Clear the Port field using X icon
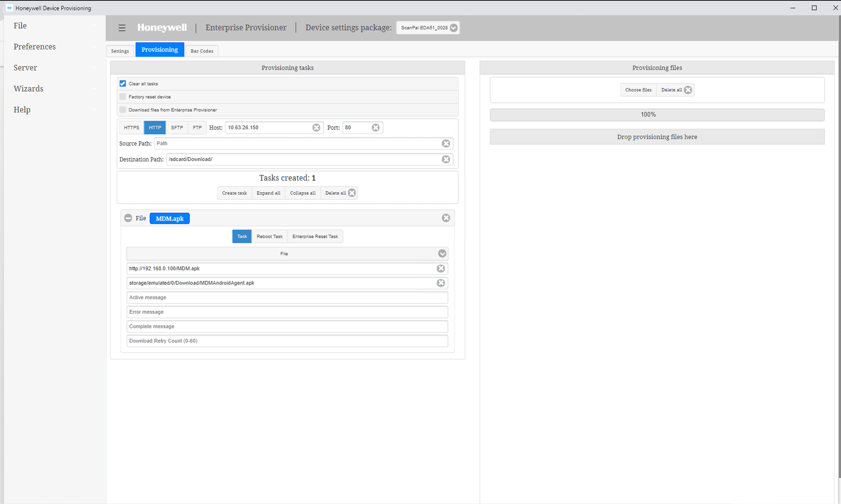Image resolution: width=841 pixels, height=504 pixels. click(x=375, y=127)
